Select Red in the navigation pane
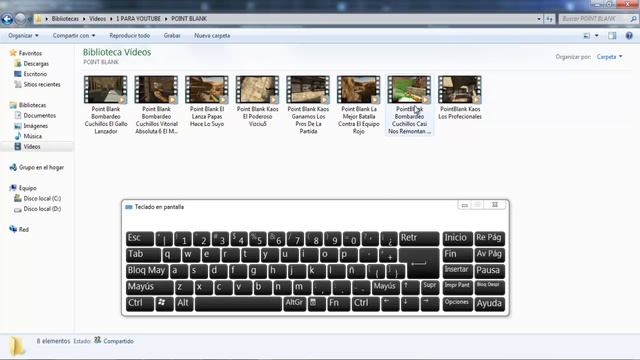 tap(19, 229)
